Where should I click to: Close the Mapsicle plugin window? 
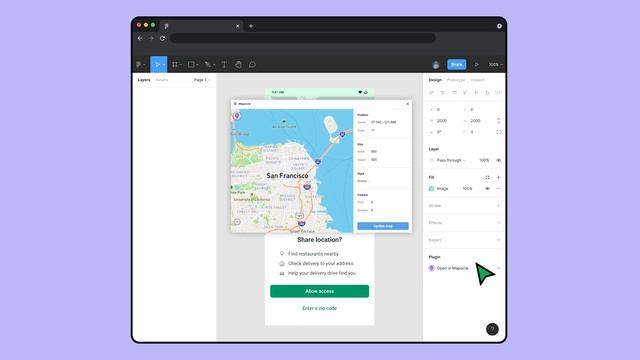(407, 104)
